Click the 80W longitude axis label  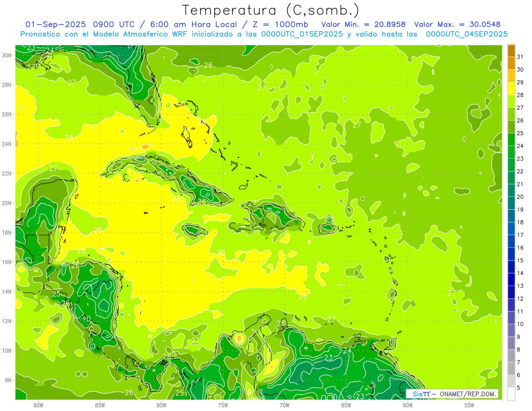161,405
